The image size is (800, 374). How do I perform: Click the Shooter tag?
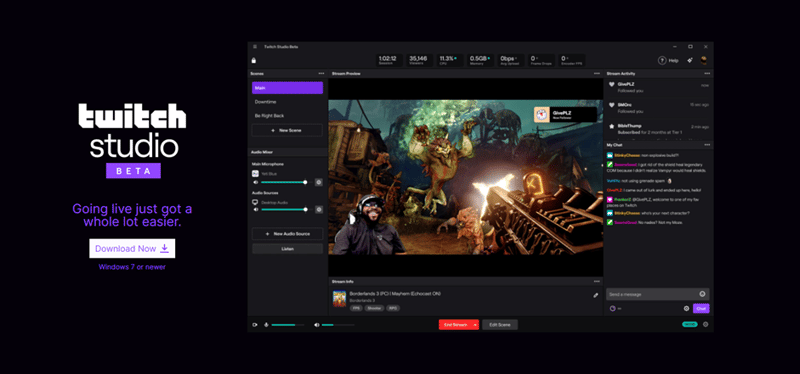pyautogui.click(x=373, y=308)
